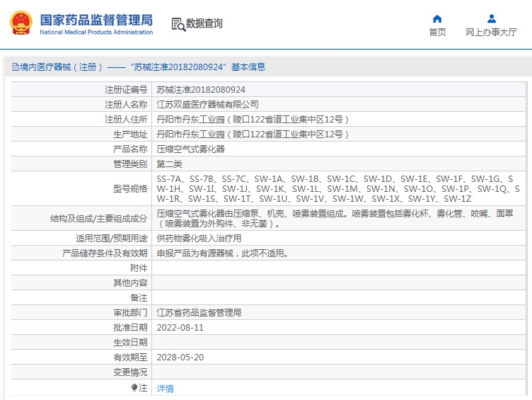
Task: Select the 网上办事大厅 navigation text
Action: [x=491, y=33]
